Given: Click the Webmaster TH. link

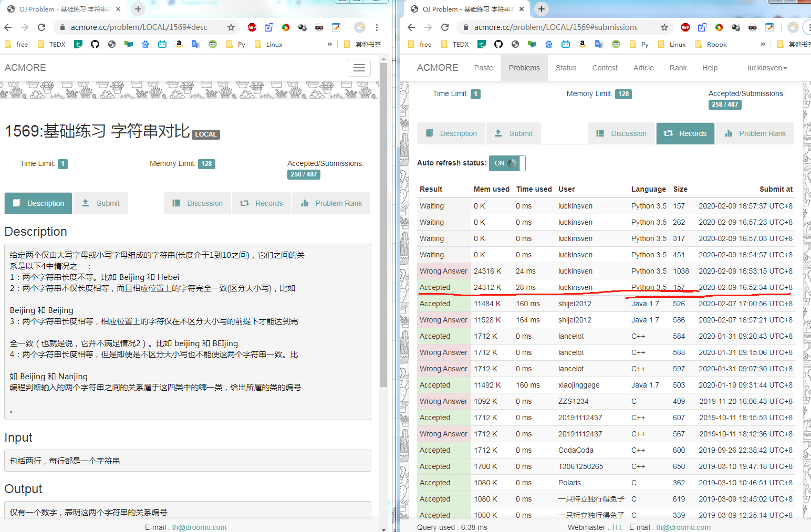Looking at the screenshot, I should point(617,527).
